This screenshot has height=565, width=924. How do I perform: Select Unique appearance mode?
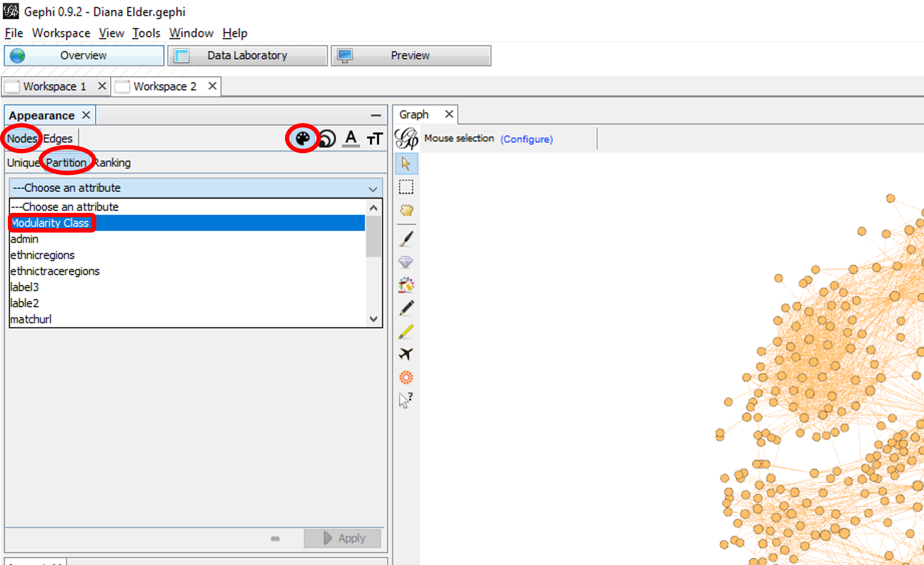(23, 162)
